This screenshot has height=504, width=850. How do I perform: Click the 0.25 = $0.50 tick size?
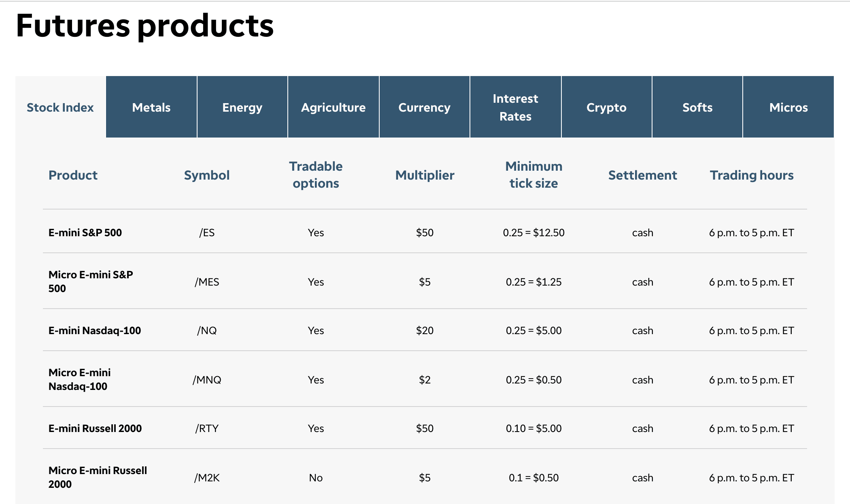(534, 380)
